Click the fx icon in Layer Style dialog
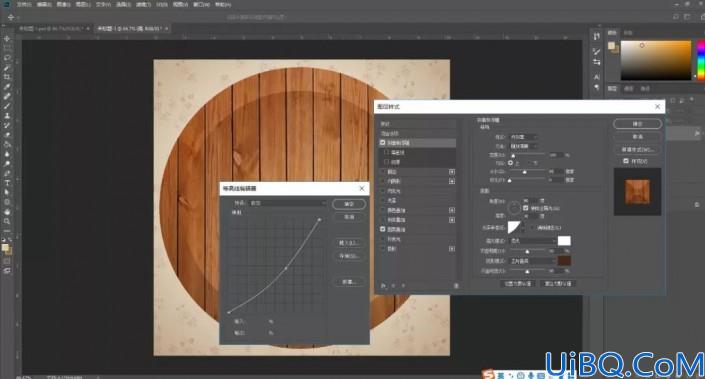705x379 pixels. 384,285
